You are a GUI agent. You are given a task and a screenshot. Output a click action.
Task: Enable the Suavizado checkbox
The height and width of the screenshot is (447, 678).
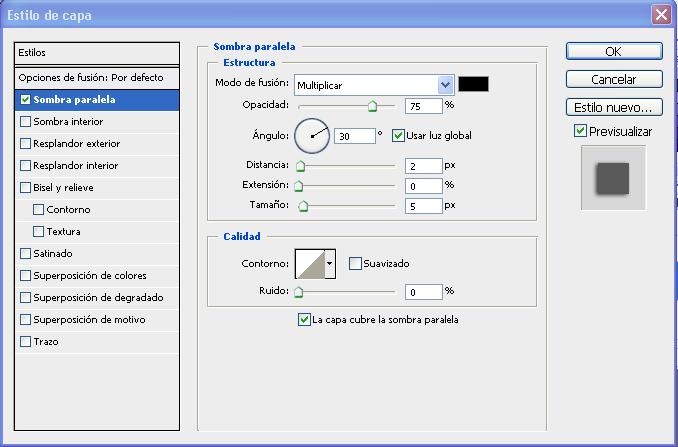coord(355,264)
